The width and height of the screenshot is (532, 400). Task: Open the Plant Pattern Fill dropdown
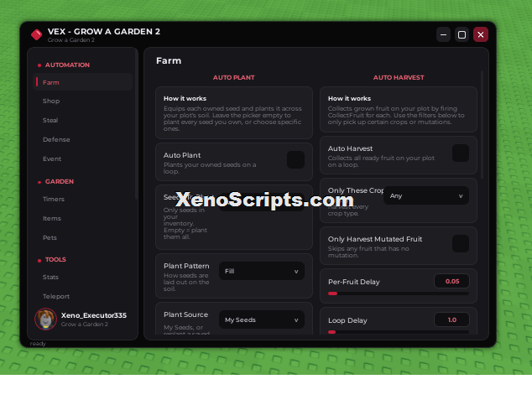(x=262, y=271)
